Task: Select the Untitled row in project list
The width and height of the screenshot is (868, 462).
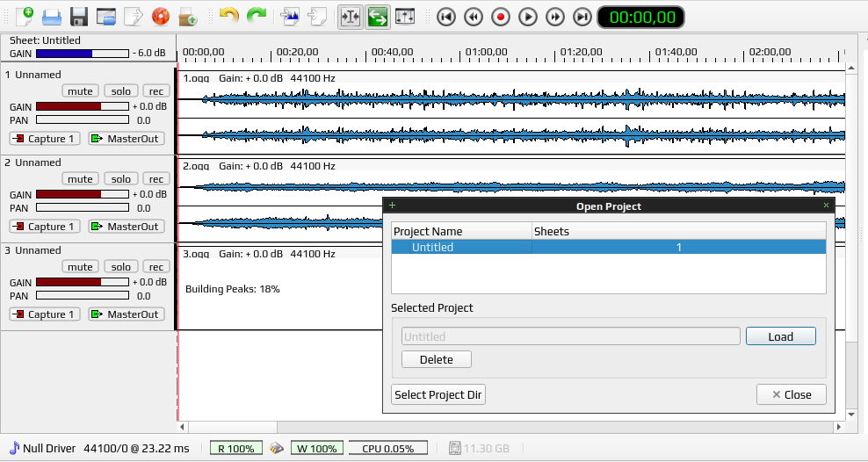Action: 608,247
